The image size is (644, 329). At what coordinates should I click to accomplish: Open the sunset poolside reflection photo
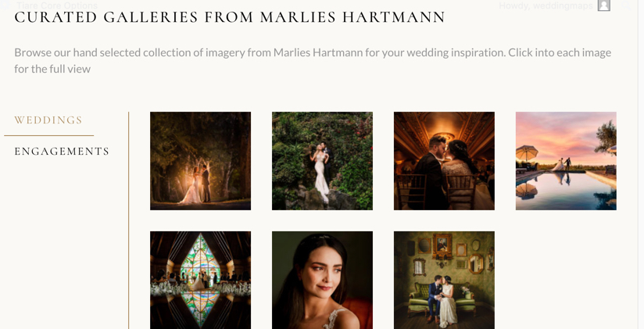(566, 161)
